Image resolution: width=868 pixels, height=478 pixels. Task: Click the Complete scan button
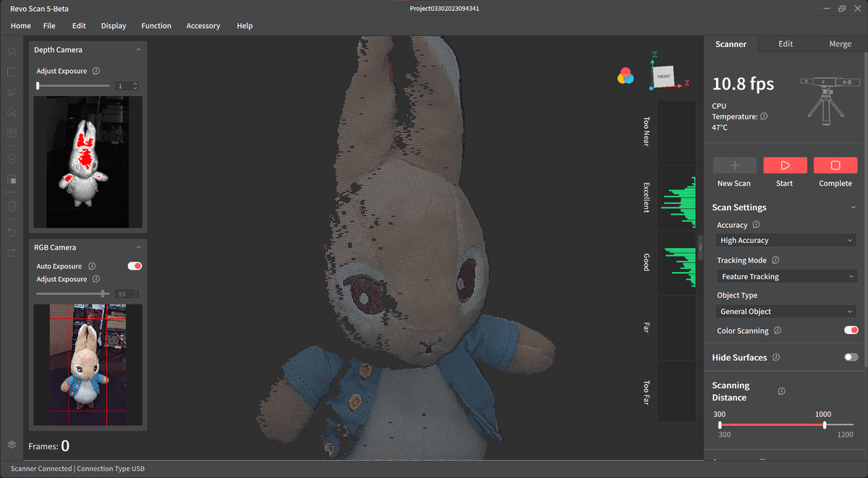(835, 166)
